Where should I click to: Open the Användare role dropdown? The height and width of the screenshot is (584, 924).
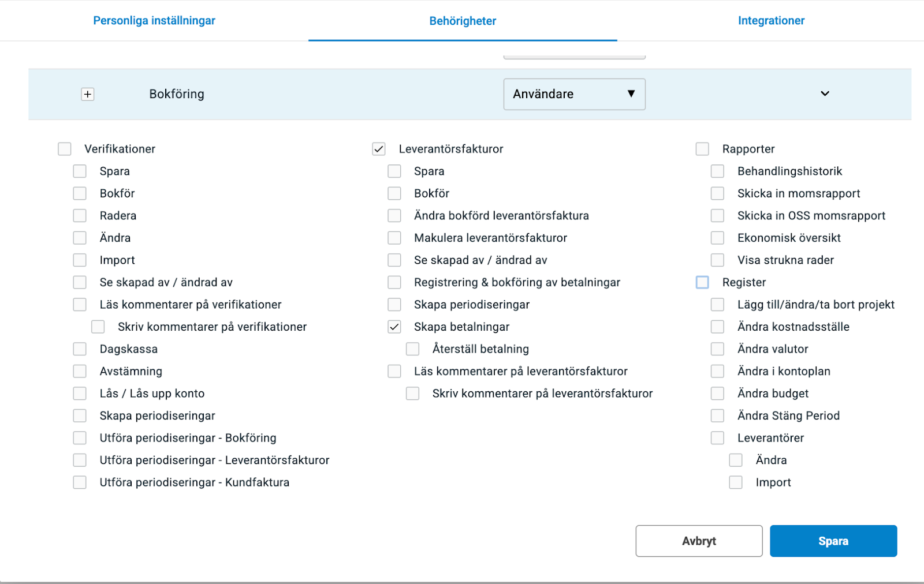click(x=574, y=94)
